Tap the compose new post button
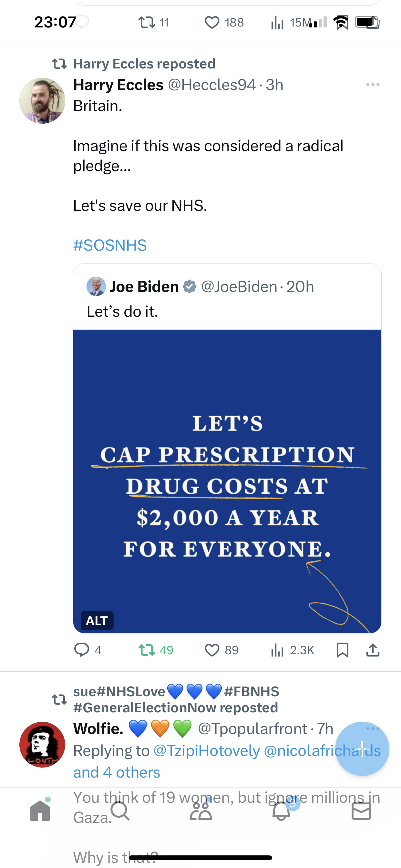The image size is (401, 868). pos(362,749)
